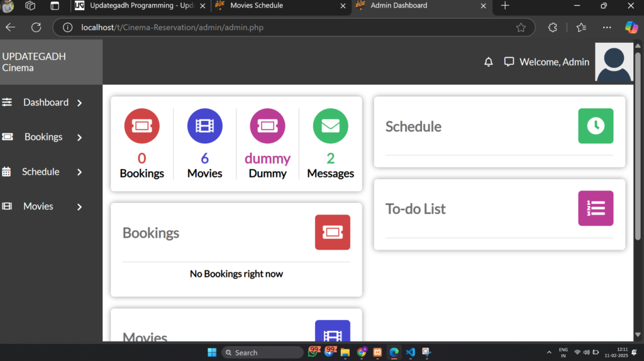644x361 pixels.
Task: Click the Movies film icon in sidebar
Action: coord(7,206)
